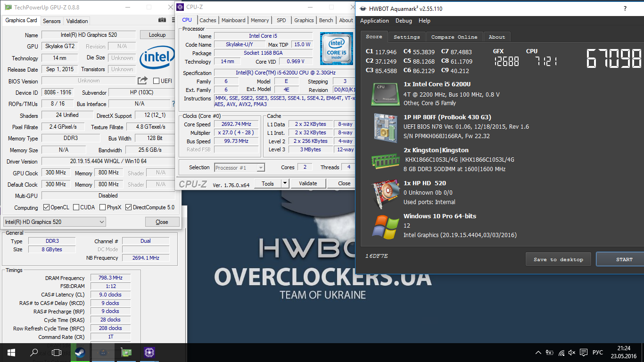Click Save to desktop in Aquamark
This screenshot has height=362, width=644.
coord(558,259)
